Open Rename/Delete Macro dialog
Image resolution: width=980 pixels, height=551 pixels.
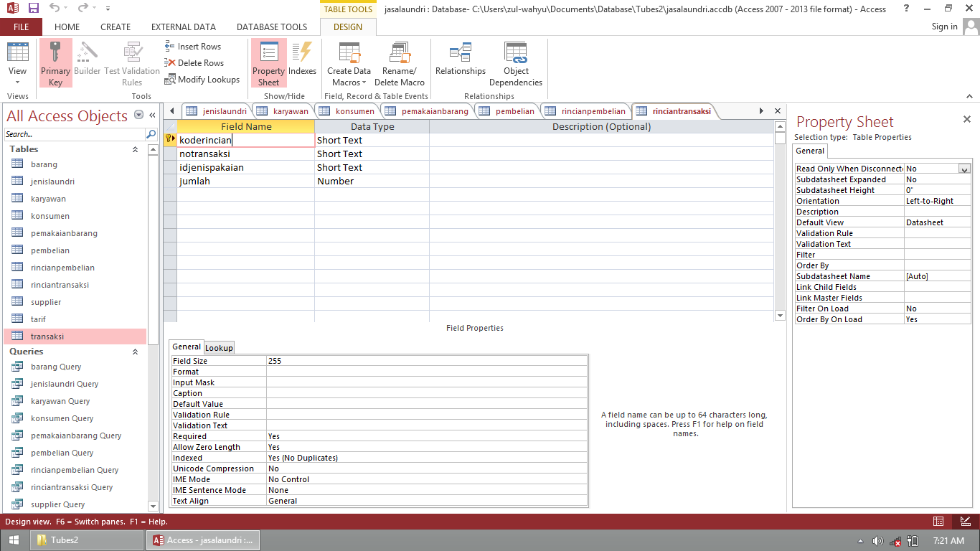coord(400,63)
